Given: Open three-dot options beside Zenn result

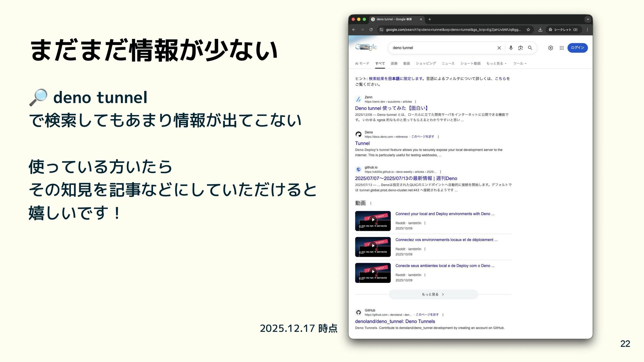Looking at the screenshot, I should [416, 102].
